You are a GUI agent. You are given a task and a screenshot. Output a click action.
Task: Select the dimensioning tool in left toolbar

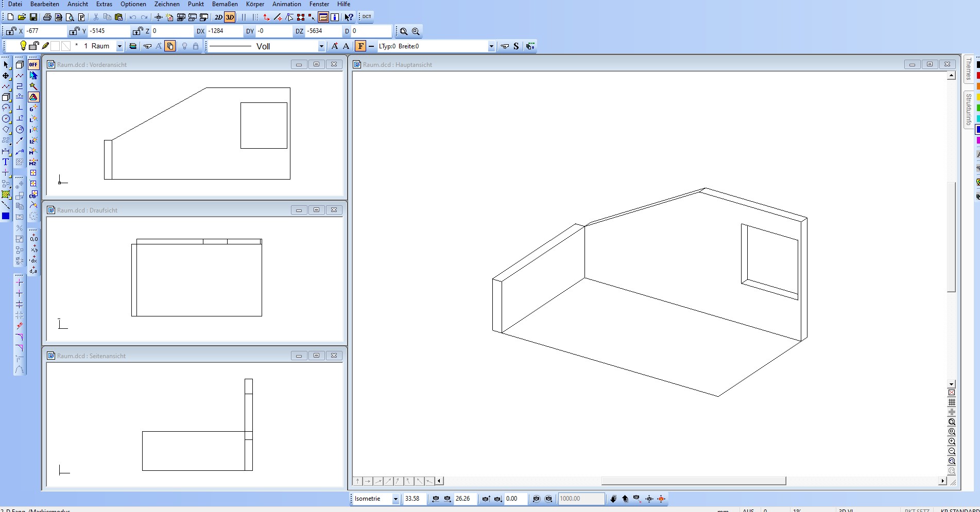(6, 151)
